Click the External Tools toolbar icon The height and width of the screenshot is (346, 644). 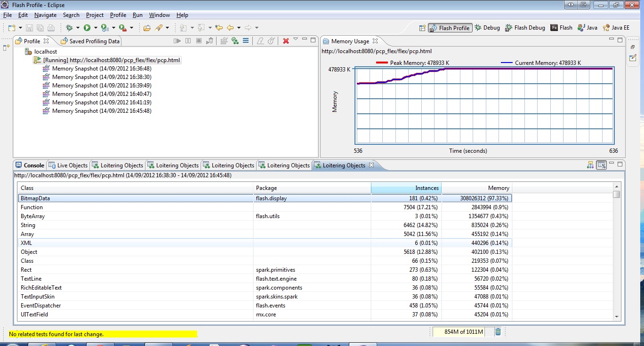pyautogui.click(x=122, y=28)
